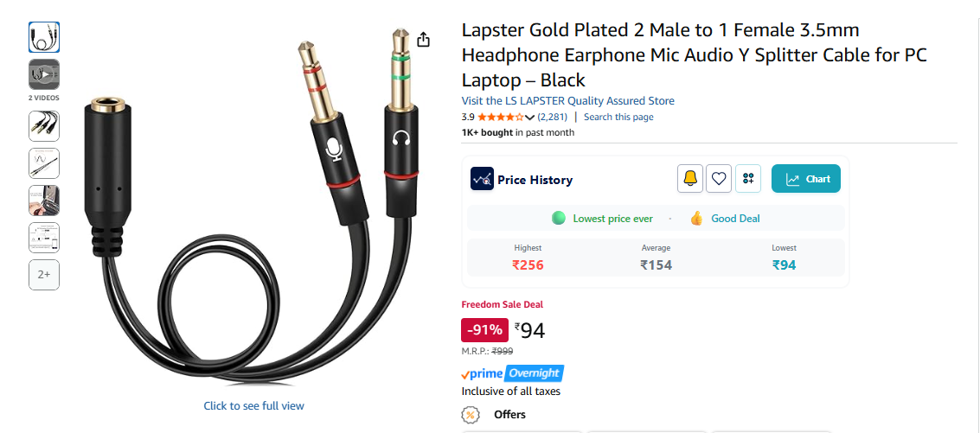Add to wishlist with heart icon
The height and width of the screenshot is (433, 980).
tap(719, 179)
